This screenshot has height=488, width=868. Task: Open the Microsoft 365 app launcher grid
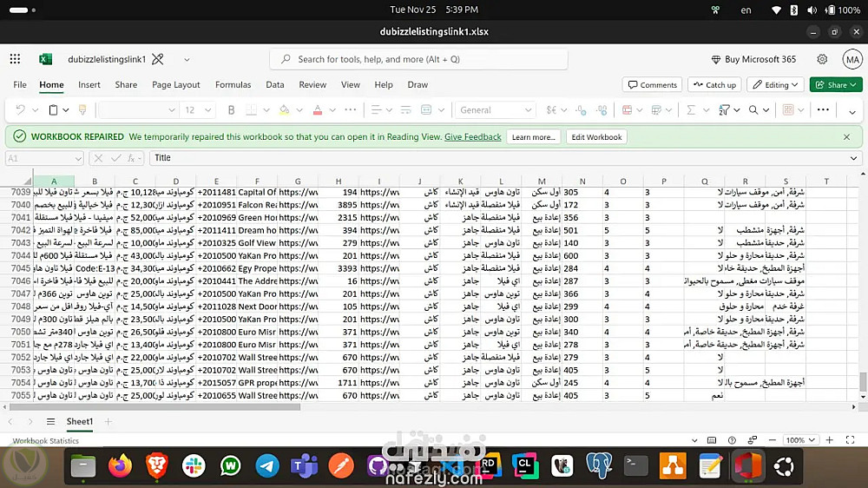tap(15, 59)
